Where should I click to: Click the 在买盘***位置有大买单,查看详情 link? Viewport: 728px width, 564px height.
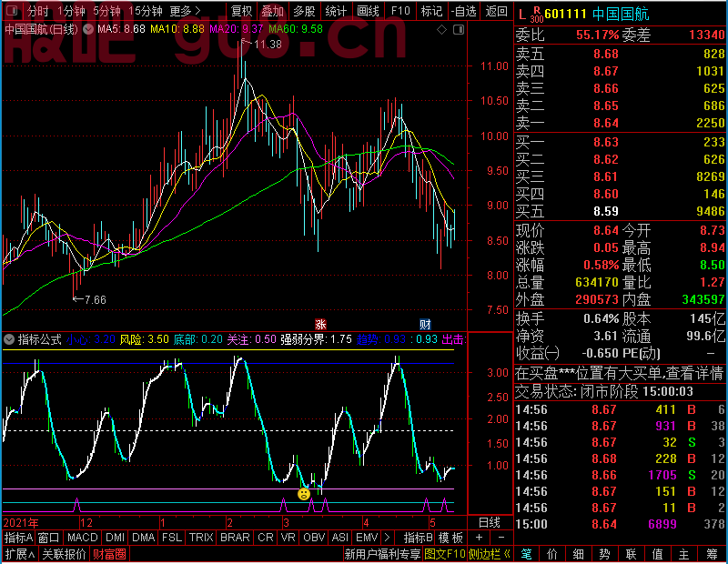coord(620,373)
